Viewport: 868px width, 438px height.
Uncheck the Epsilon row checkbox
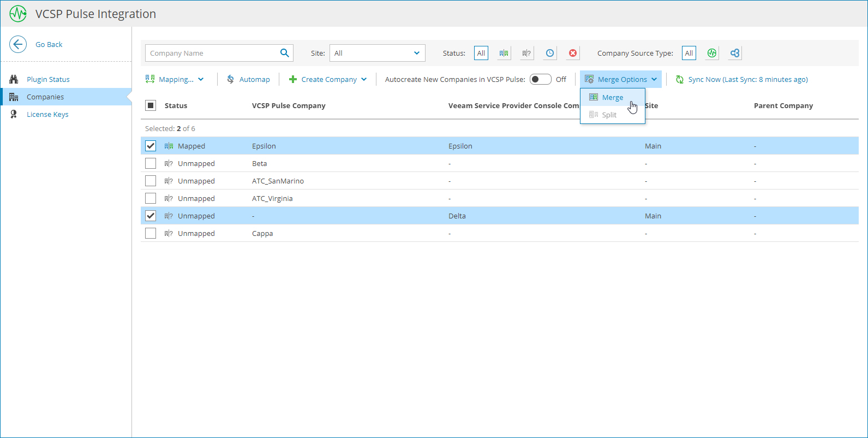tap(151, 146)
